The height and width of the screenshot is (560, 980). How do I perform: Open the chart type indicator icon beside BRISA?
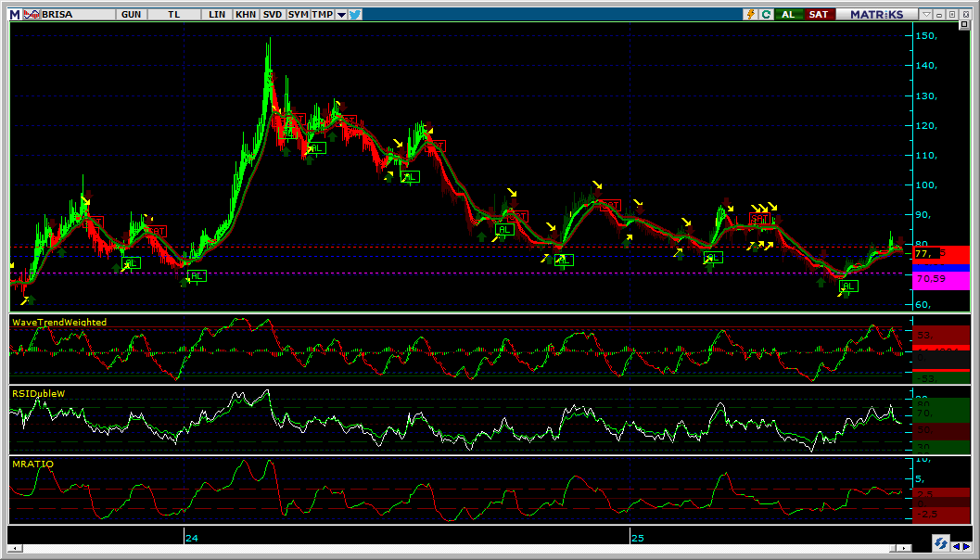tap(32, 14)
